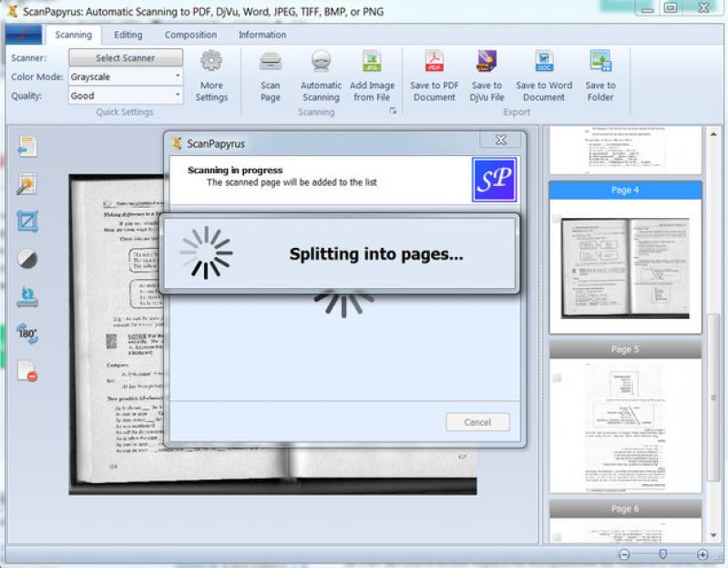Click the deskew rotate tool icon
The height and width of the screenshot is (568, 728).
(27, 296)
